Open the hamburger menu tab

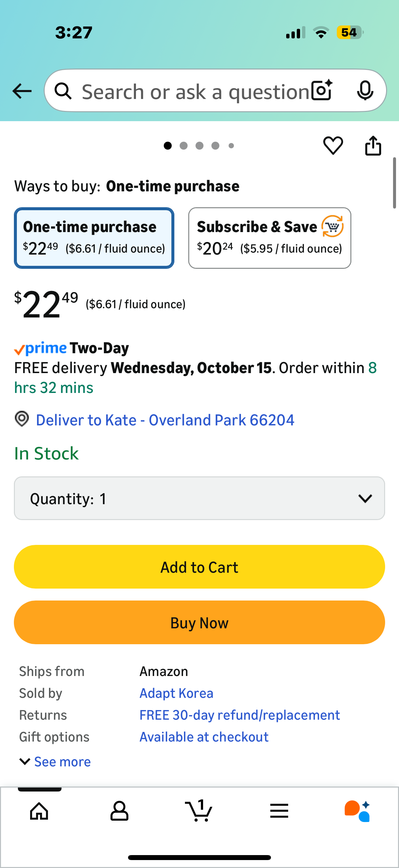279,810
